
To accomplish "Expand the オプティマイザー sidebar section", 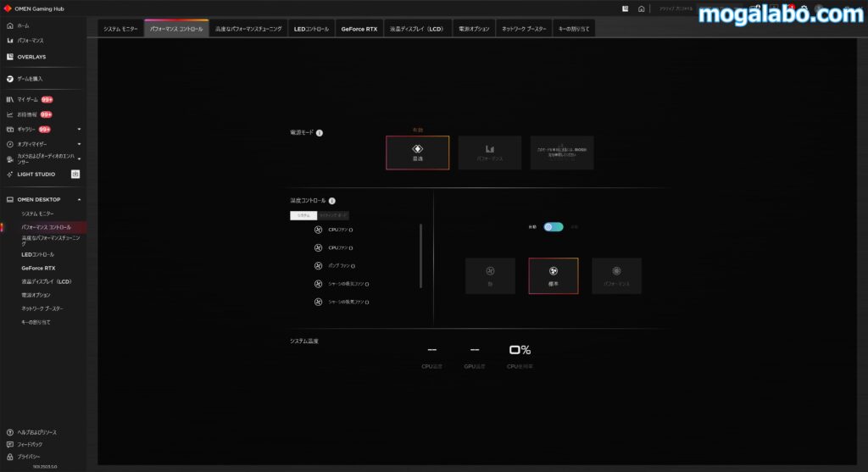I will click(79, 144).
